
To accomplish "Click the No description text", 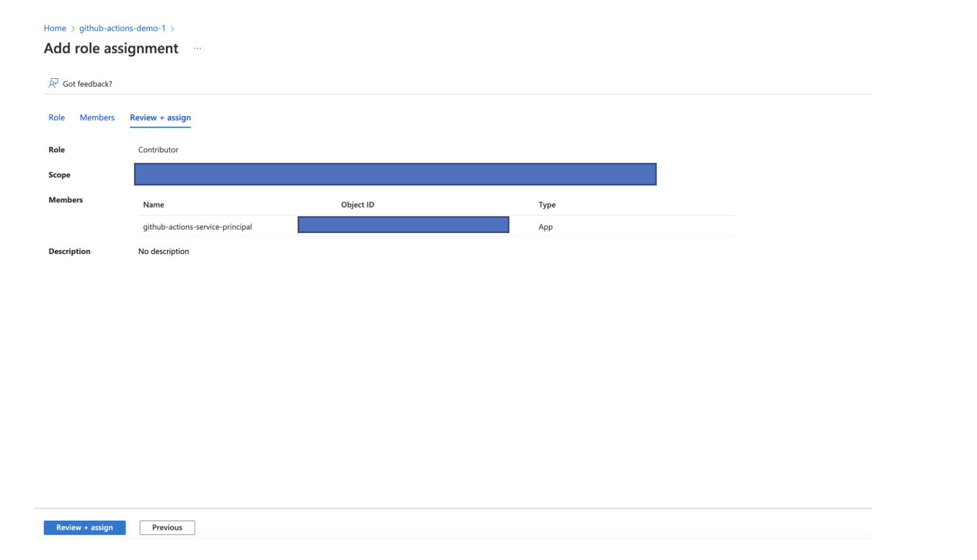I will click(164, 252).
